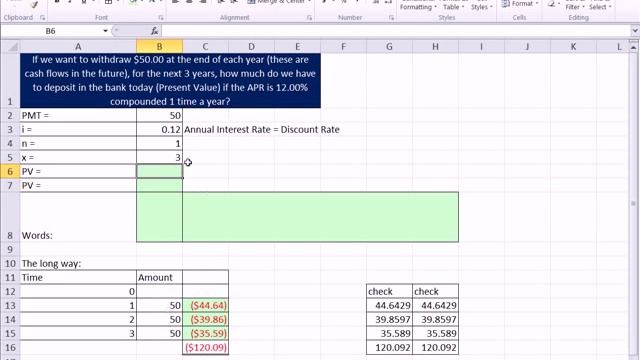Select 'The long way:' cell

78,263
